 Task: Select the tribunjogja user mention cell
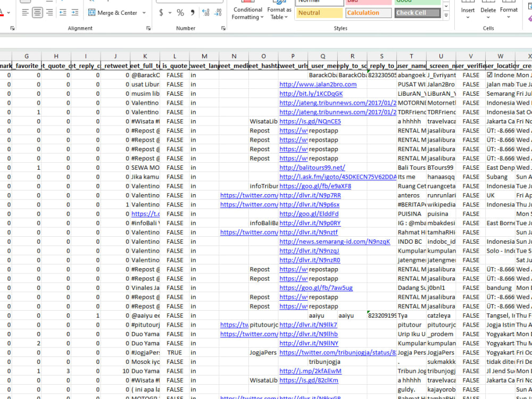tap(323, 362)
